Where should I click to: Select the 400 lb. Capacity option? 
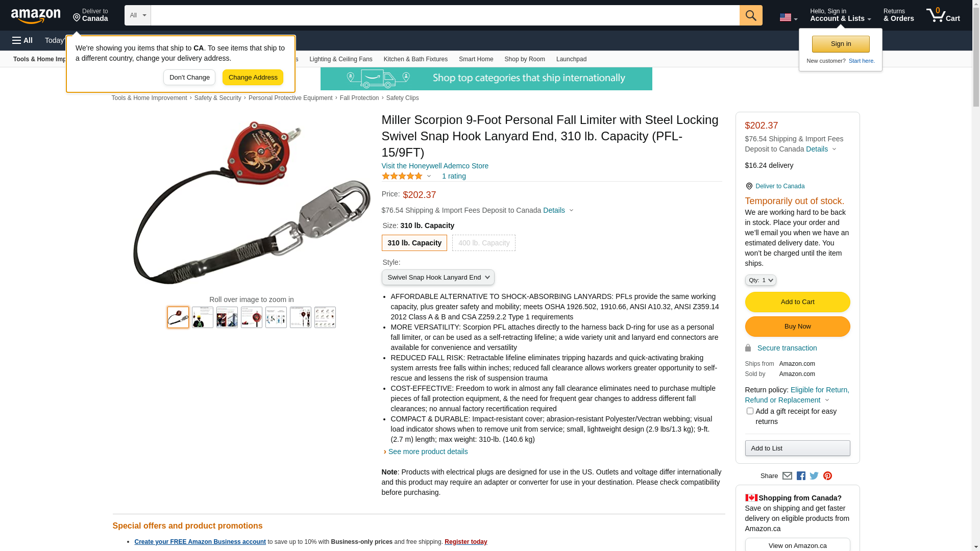click(483, 243)
